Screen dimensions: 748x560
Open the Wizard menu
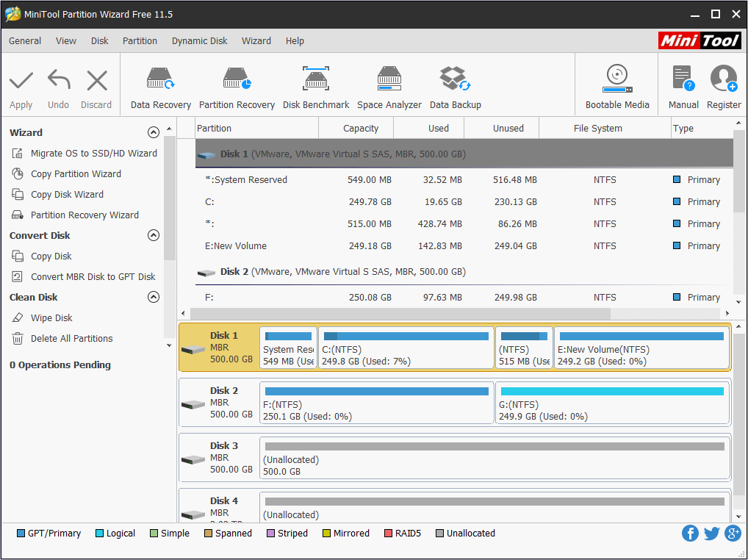(x=256, y=41)
